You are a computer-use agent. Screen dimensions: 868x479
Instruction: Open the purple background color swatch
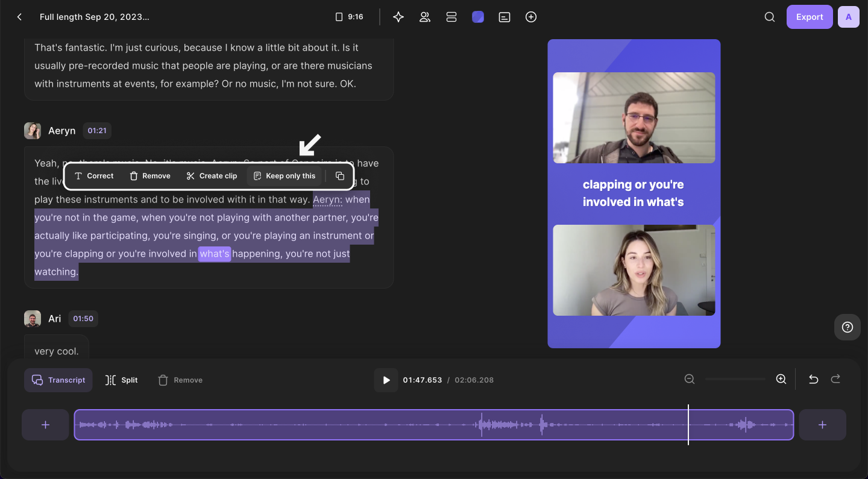478,17
